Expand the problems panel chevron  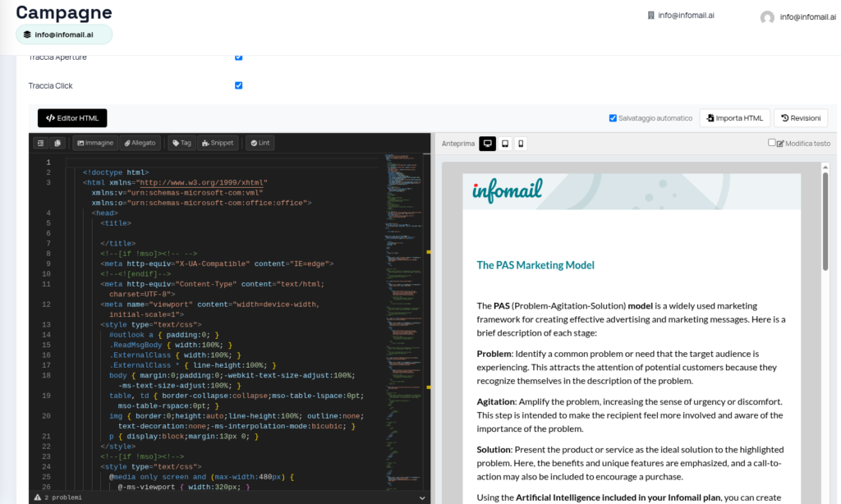click(x=422, y=497)
